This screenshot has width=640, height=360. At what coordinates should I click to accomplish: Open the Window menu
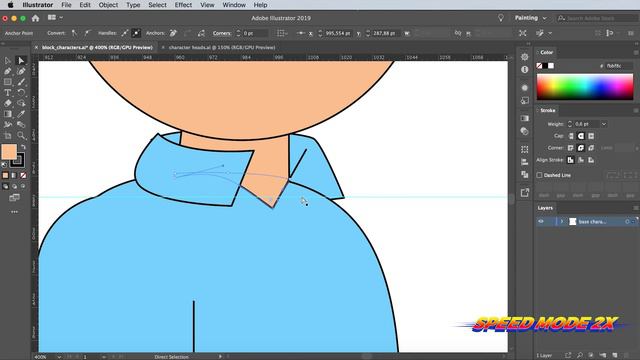[234, 5]
